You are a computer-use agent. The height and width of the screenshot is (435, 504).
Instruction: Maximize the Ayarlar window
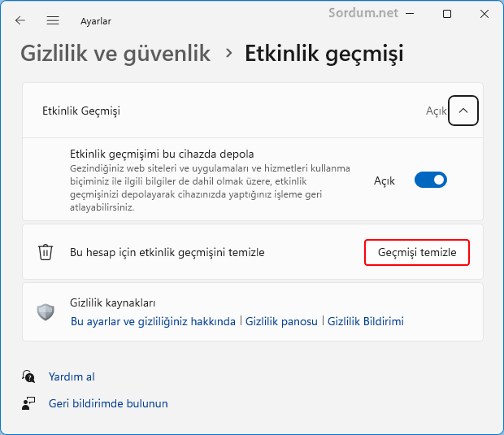[447, 14]
